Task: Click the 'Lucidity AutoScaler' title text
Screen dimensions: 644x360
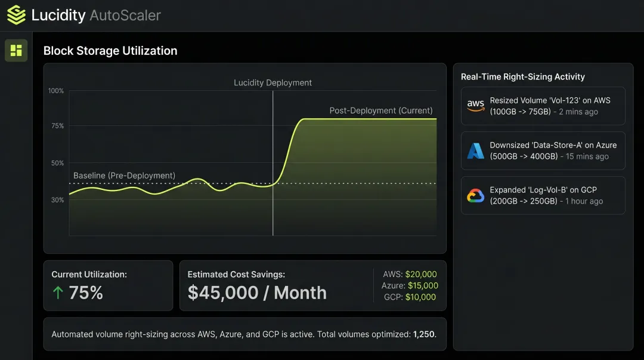Action: (96, 15)
